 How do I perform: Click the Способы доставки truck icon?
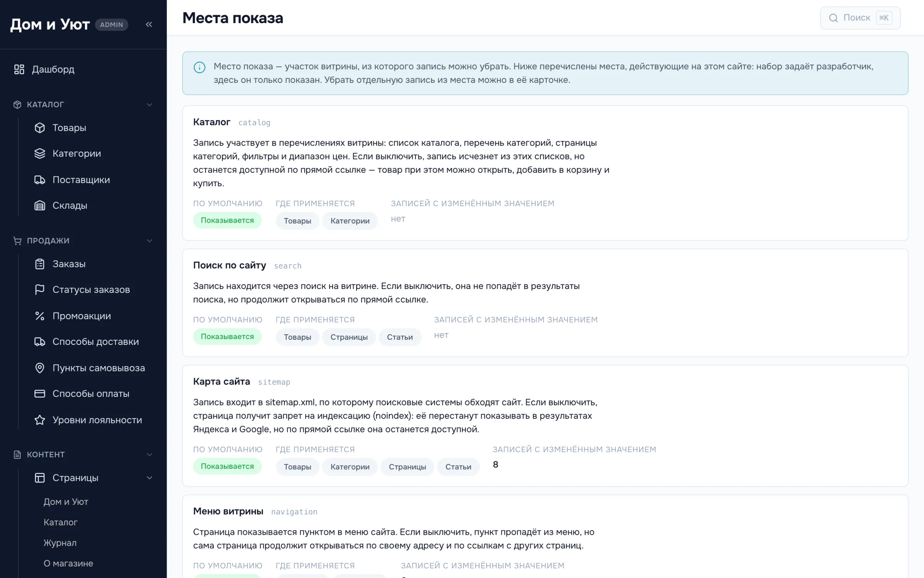pyautogui.click(x=40, y=341)
